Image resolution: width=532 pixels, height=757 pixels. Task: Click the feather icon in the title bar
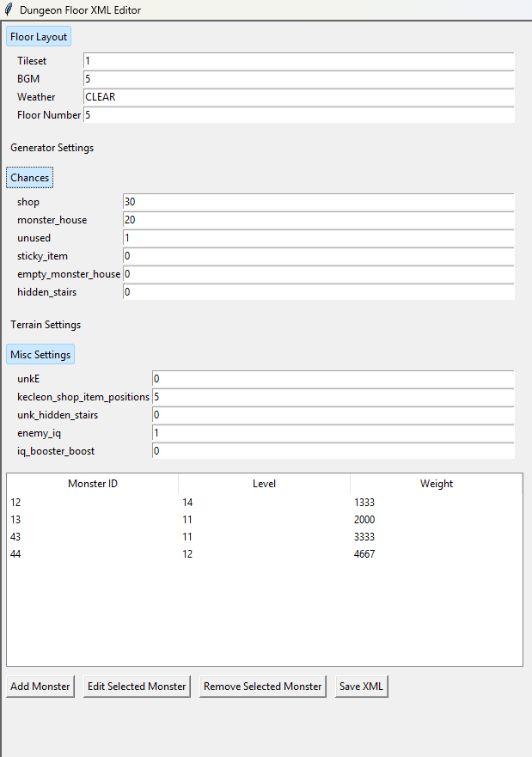tap(9, 10)
